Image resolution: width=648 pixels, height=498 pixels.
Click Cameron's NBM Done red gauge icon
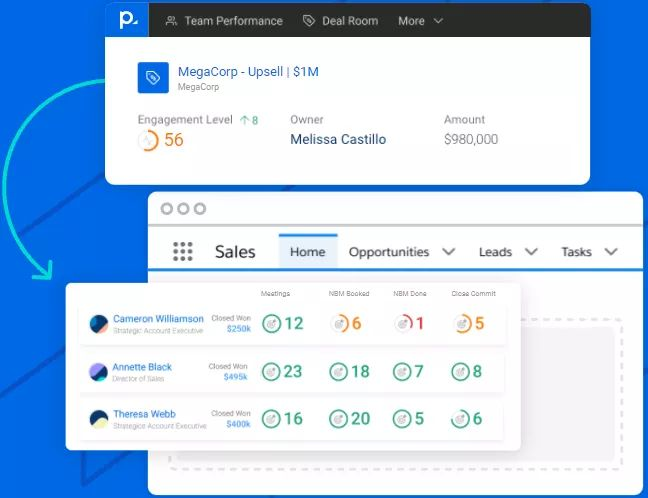pos(403,323)
